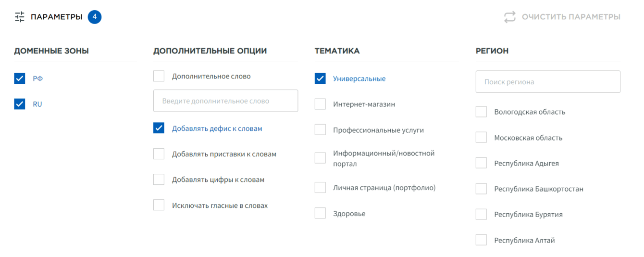Click the parameters sliders icon
Screen dimensions: 644x257
[20, 17]
